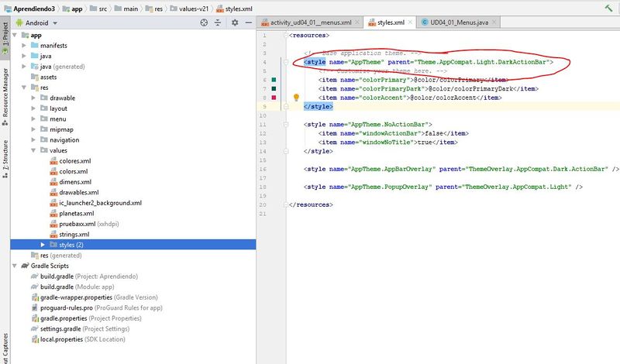This screenshot has width=620, height=364.
Task: Close the UD04_01_Menus.java tab
Action: point(494,22)
